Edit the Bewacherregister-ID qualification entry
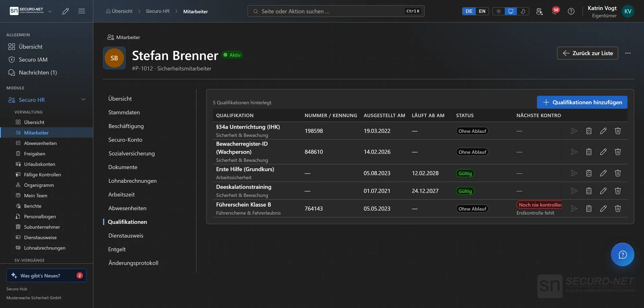The height and width of the screenshot is (308, 644). coord(603,152)
